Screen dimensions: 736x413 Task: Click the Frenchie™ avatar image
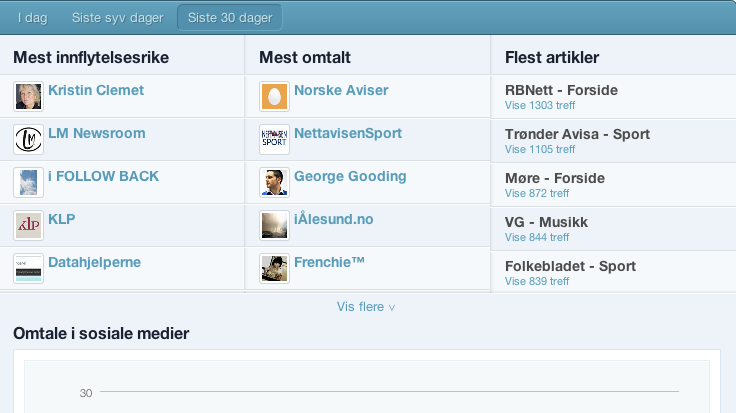(x=274, y=268)
